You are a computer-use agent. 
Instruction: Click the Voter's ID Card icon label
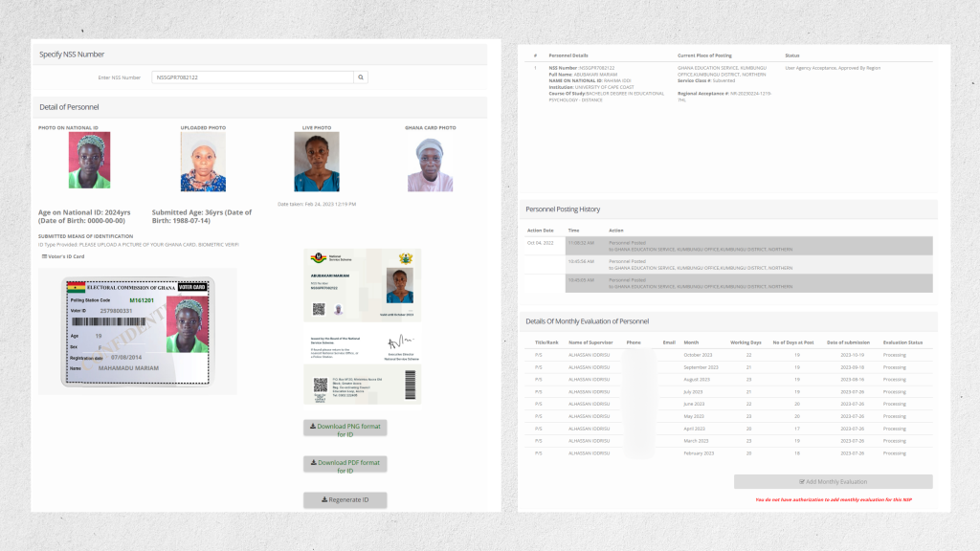pos(63,256)
